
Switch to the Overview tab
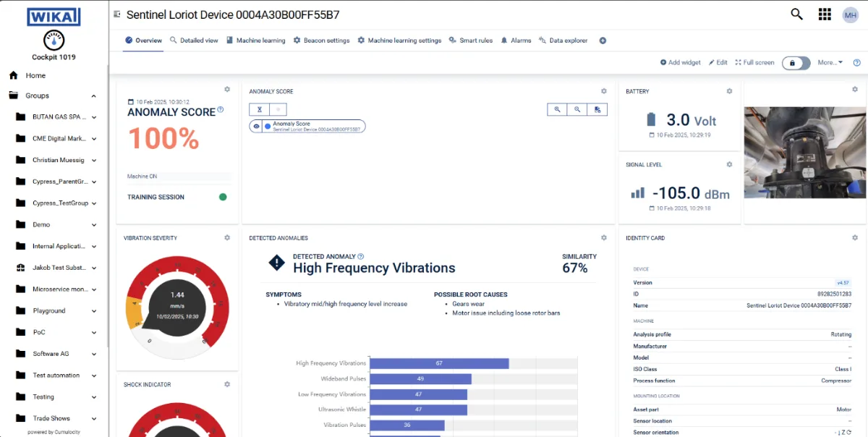pos(143,41)
